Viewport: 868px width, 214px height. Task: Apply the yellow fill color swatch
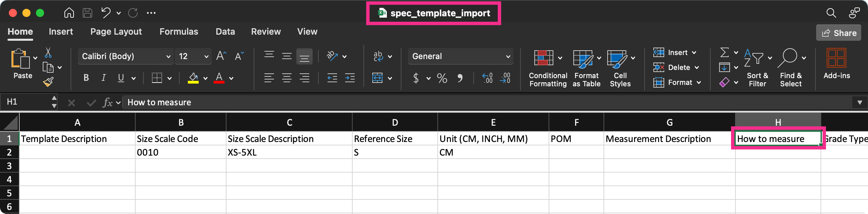point(193,78)
